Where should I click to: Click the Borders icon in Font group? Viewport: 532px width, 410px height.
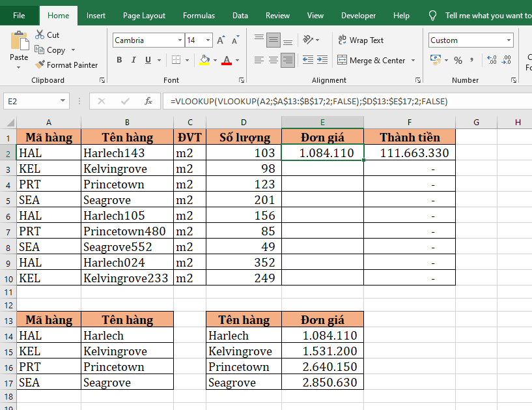(x=175, y=61)
